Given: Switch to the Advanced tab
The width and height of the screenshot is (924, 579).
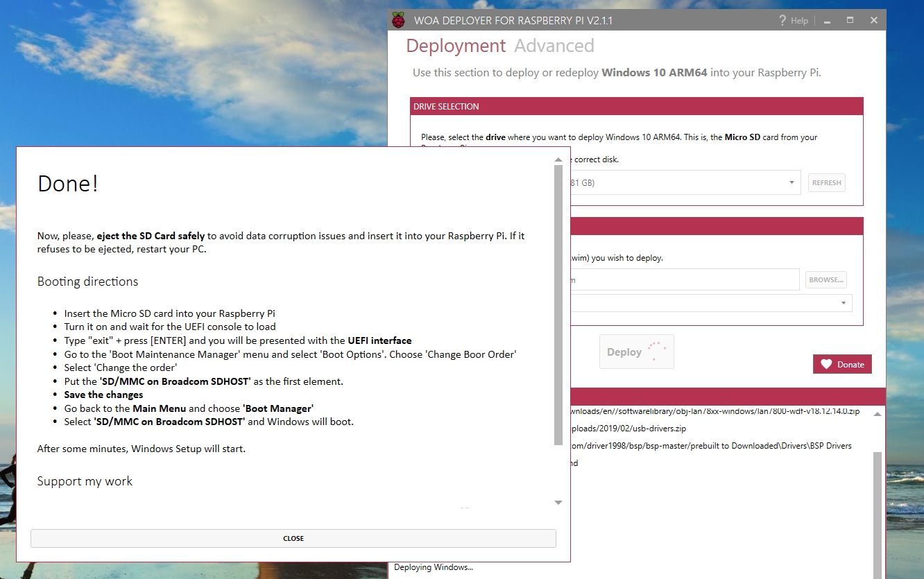Looking at the screenshot, I should [x=554, y=46].
